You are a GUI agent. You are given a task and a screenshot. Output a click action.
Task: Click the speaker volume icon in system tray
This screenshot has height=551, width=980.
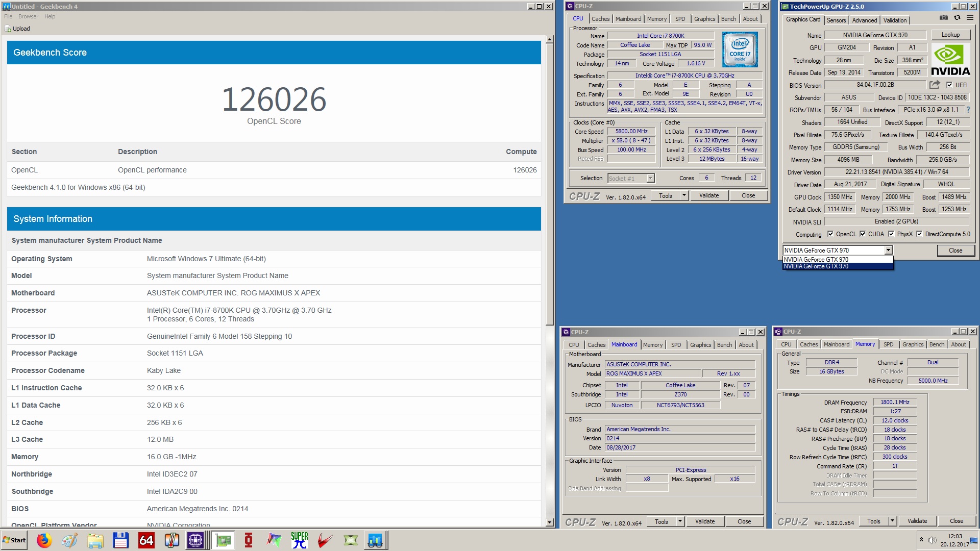(x=933, y=540)
